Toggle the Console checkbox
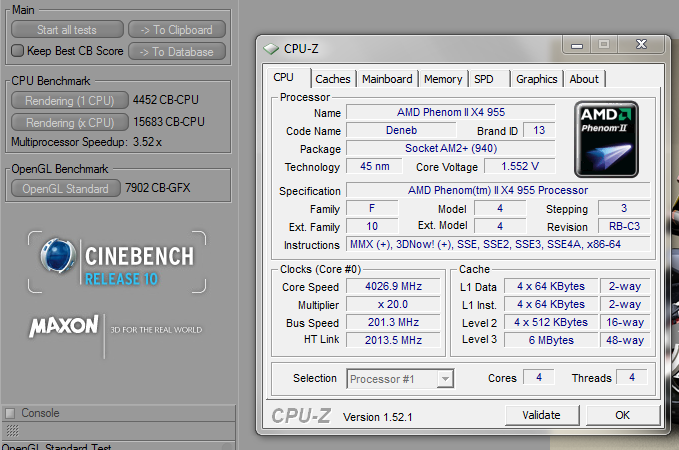 coord(10,413)
